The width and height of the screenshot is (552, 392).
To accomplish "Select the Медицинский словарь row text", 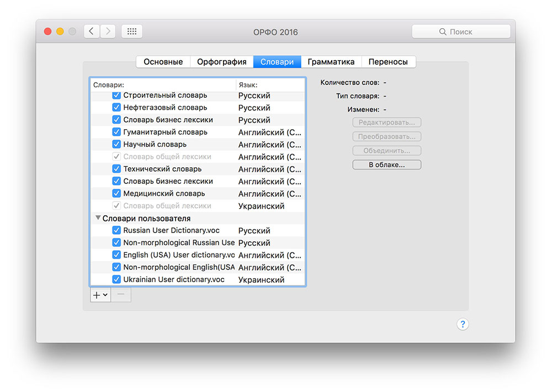I will [164, 193].
